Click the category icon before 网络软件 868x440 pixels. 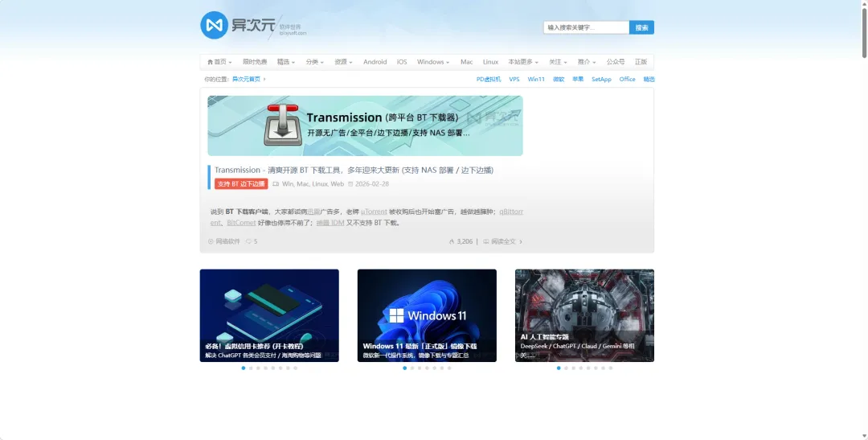[211, 241]
